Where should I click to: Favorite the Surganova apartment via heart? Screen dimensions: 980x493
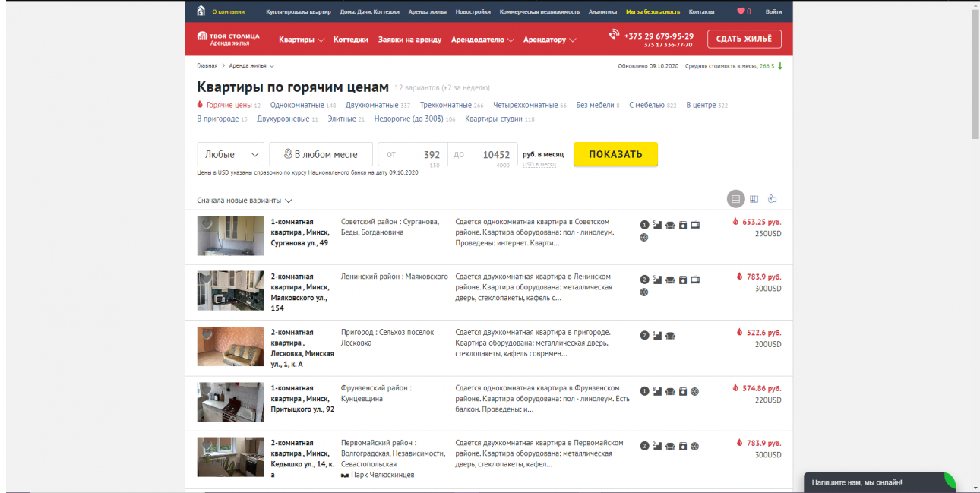pyautogui.click(x=205, y=223)
